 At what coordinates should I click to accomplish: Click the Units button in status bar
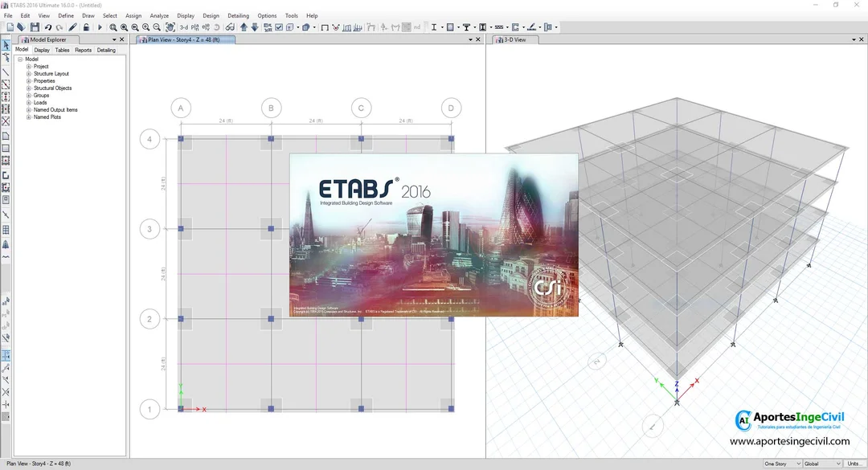[854, 464]
